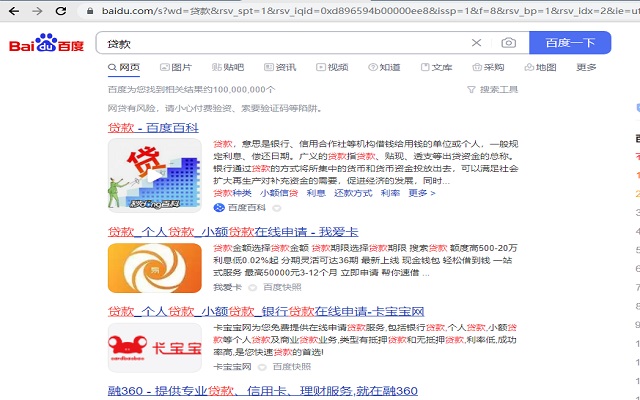Click 百度百科 source icon
This screenshot has width=640, height=400.
pos(219,208)
